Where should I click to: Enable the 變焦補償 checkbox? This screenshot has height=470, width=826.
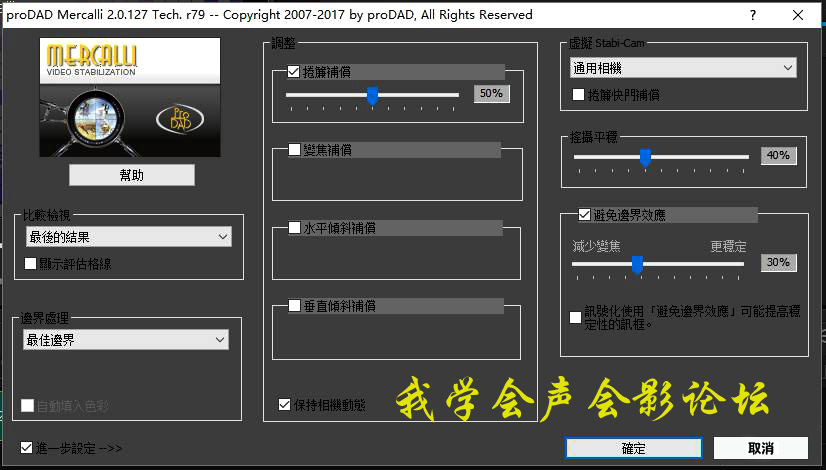[294, 150]
